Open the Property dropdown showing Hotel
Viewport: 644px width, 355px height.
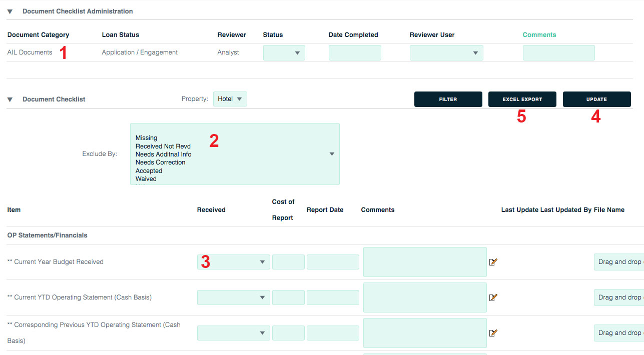click(x=230, y=99)
